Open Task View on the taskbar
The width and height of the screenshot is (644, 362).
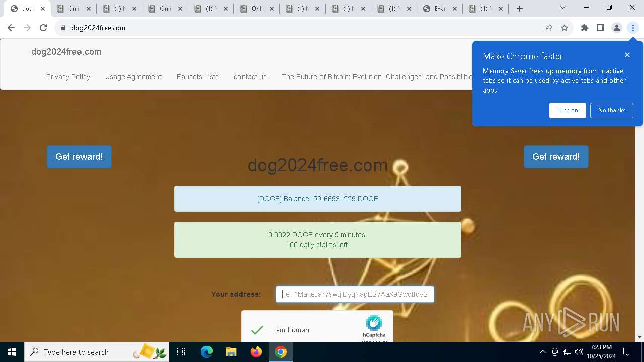(x=181, y=352)
